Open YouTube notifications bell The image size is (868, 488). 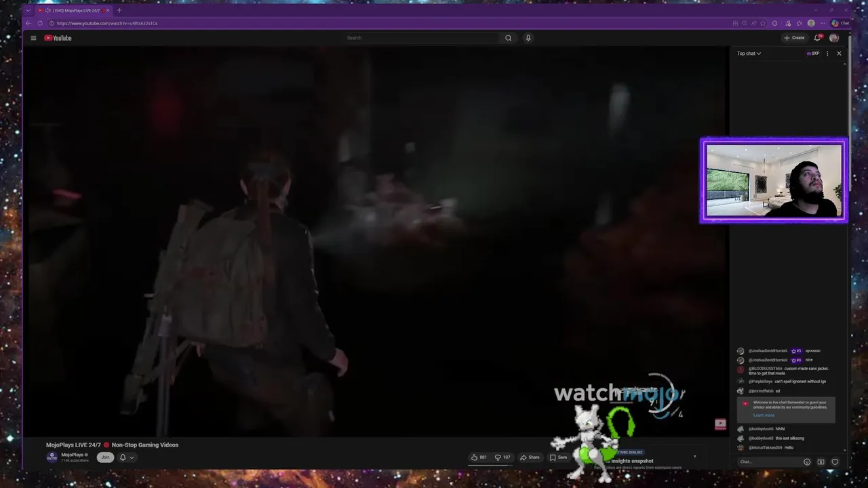[818, 38]
